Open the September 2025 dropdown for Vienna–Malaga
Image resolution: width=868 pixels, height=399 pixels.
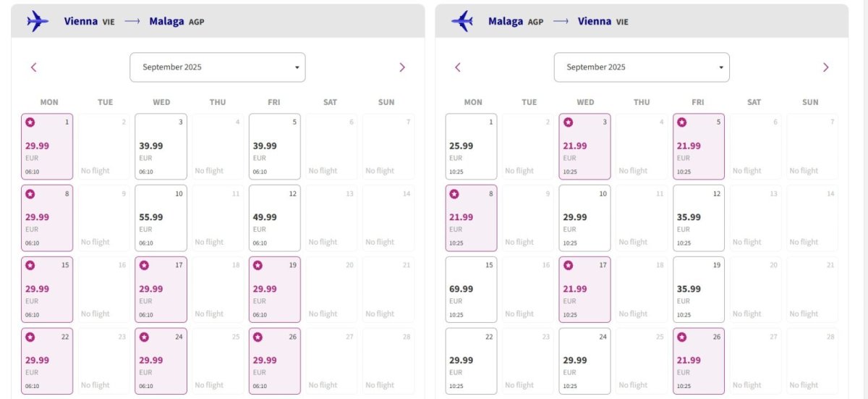point(218,67)
